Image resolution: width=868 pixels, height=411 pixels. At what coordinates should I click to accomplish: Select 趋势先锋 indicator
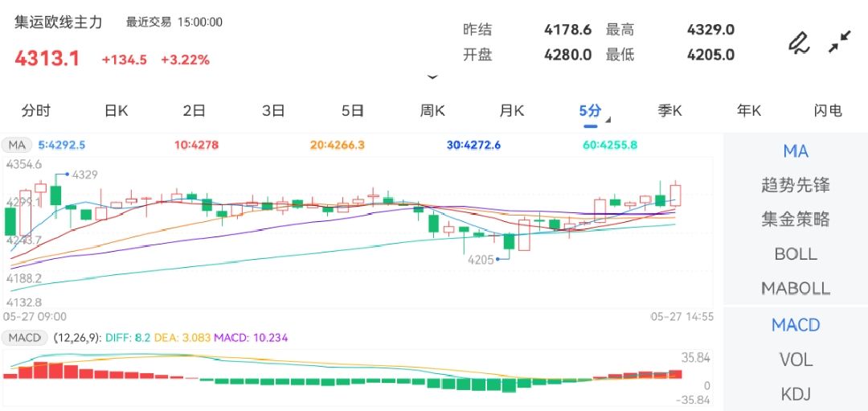(x=796, y=185)
